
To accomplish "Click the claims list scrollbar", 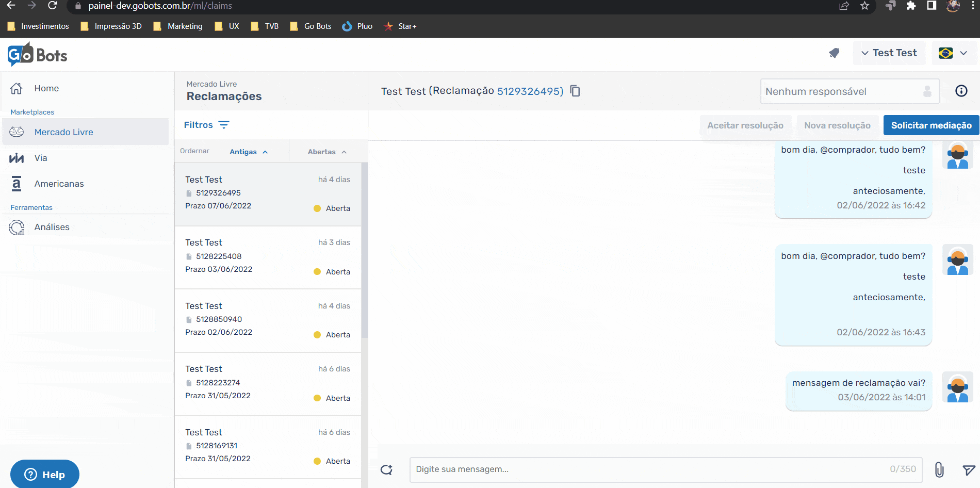I will point(364,250).
